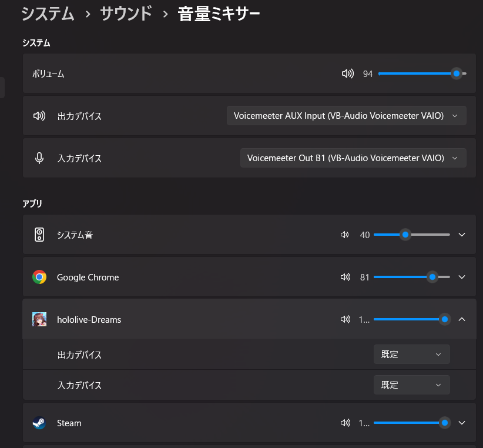This screenshot has width=483, height=448.
Task: Expand the Google Chrome row chevron
Action: point(462,277)
